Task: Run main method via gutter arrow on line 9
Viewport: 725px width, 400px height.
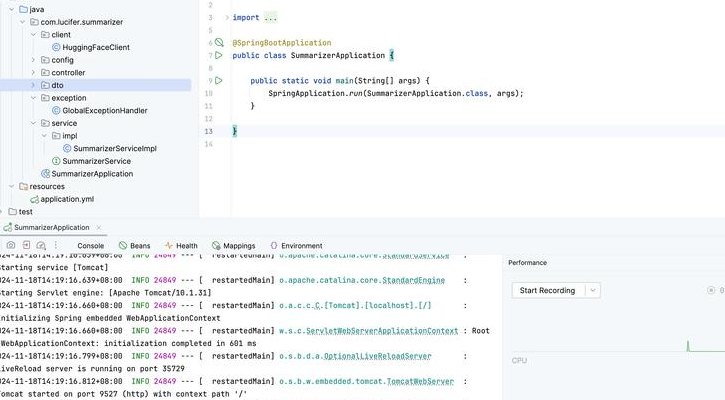Action: click(x=219, y=80)
